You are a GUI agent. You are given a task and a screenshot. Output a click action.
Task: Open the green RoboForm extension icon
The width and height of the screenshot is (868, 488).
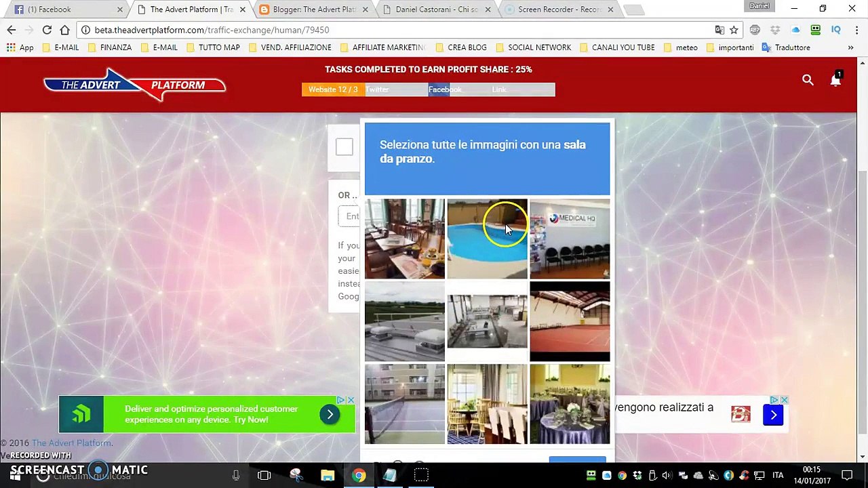pos(816,30)
